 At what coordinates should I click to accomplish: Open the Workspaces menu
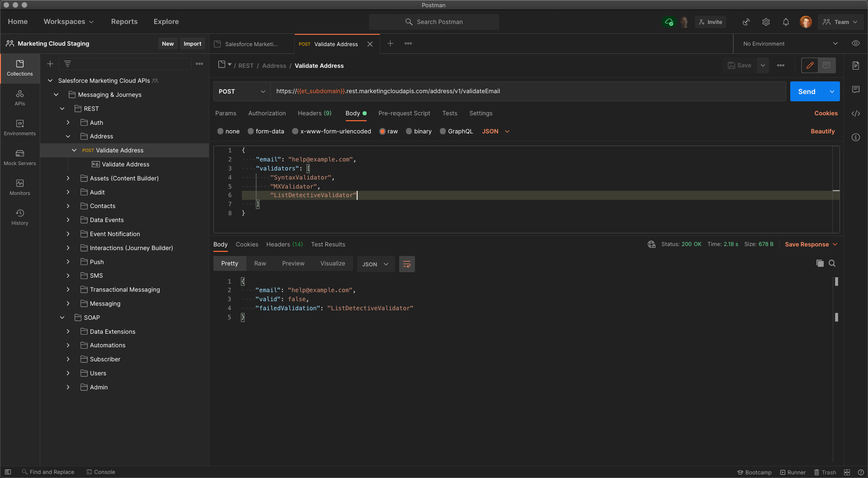(x=68, y=21)
